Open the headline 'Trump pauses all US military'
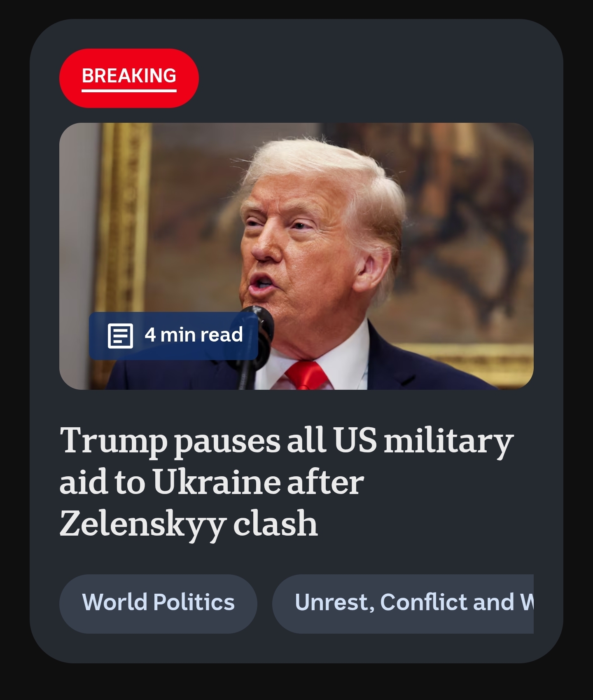Viewport: 593px width, 700px height. 287,441
